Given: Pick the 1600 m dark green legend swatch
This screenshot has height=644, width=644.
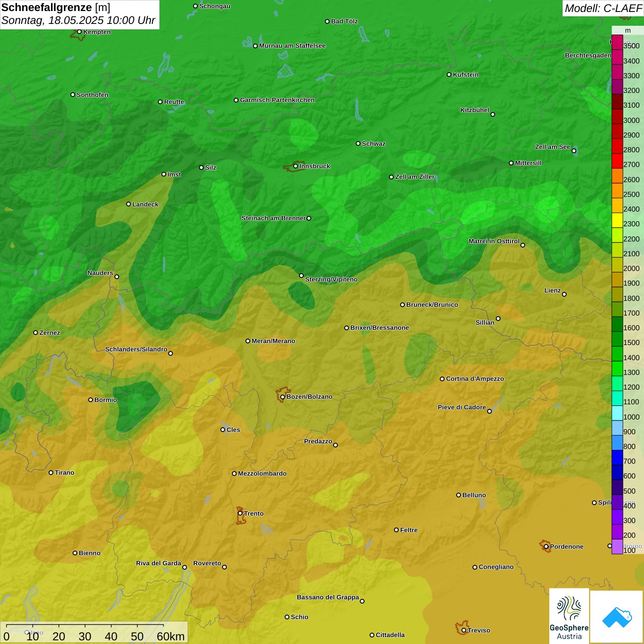Looking at the screenshot, I should pos(617,324).
